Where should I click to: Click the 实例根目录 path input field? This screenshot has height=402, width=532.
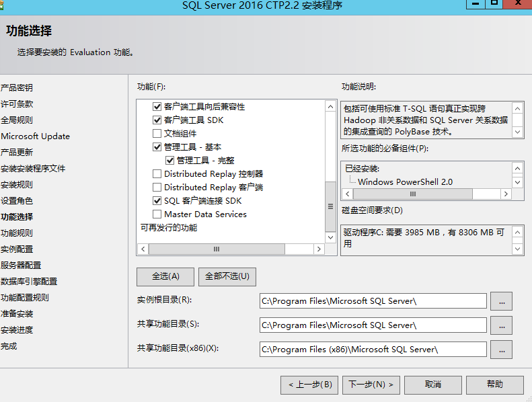[x=373, y=301]
